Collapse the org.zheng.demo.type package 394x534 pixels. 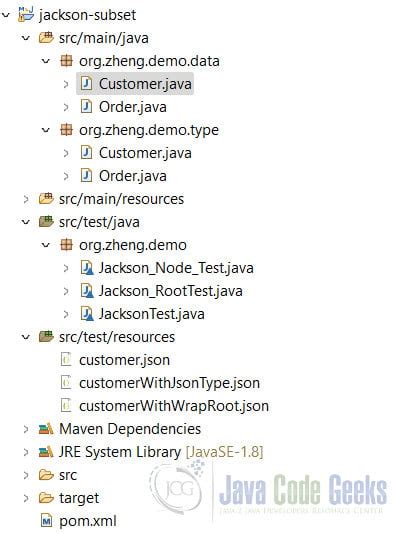[46, 130]
